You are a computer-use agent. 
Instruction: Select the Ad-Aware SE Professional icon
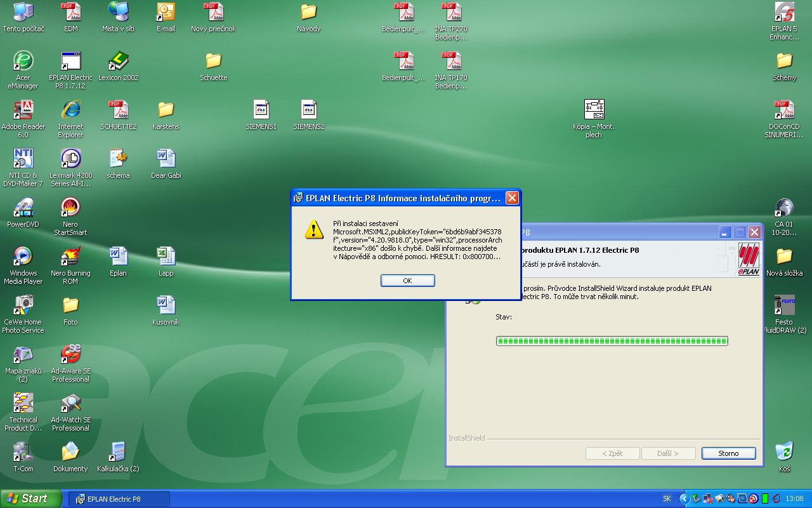click(x=70, y=364)
